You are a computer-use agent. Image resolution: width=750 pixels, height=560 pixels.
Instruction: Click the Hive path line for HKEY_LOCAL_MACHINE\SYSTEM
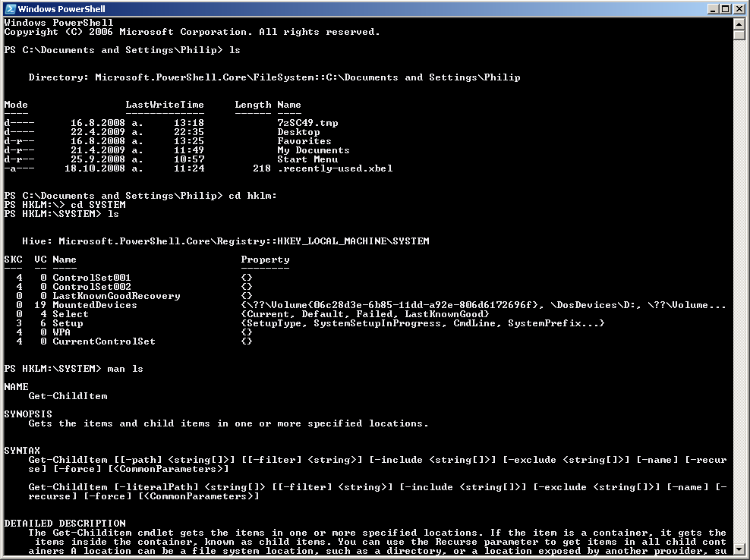click(225, 241)
